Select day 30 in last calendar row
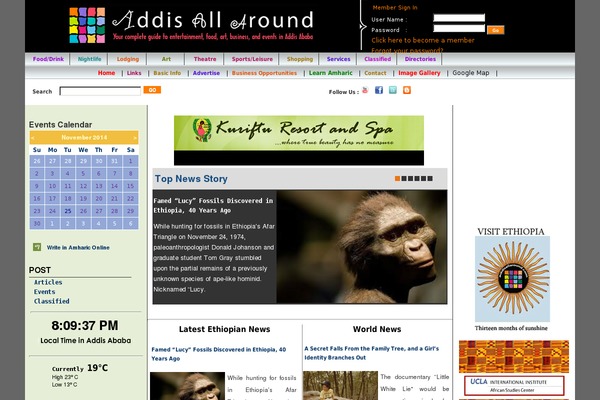The width and height of the screenshot is (600, 400). click(x=37, y=224)
